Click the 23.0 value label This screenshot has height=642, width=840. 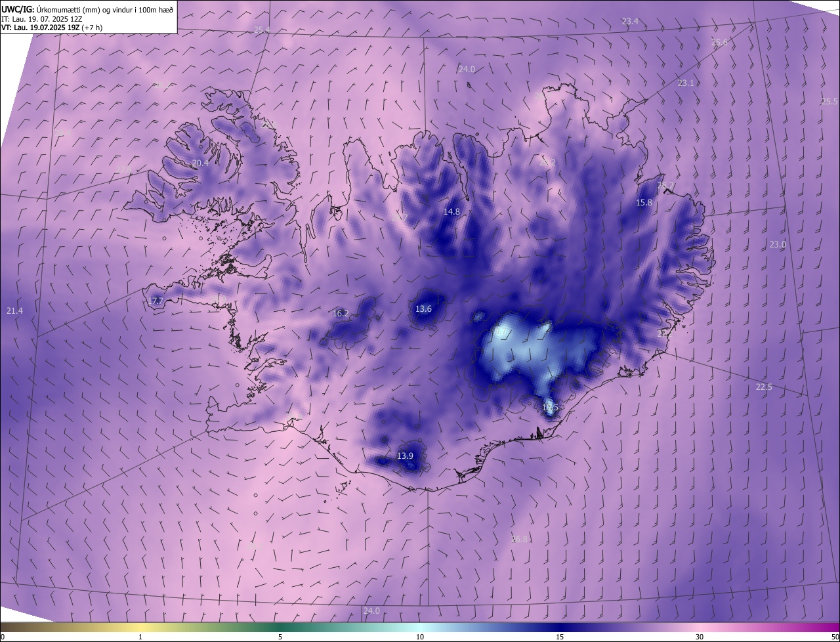point(778,245)
